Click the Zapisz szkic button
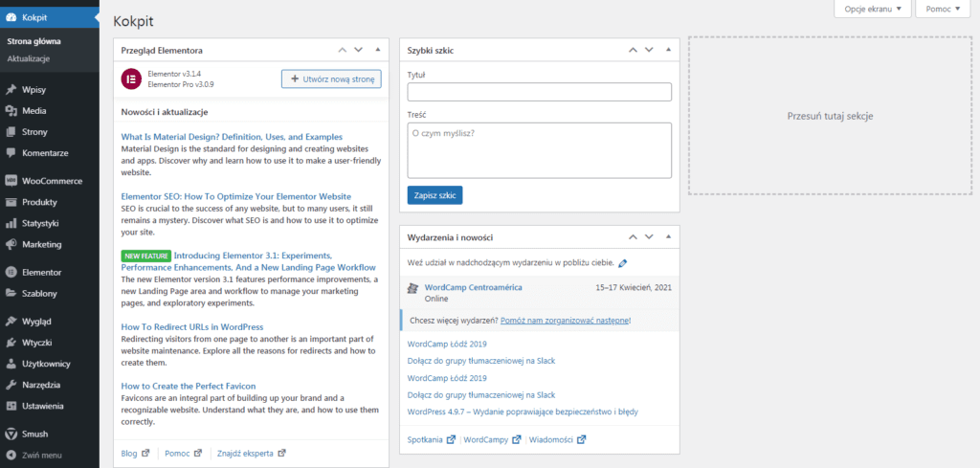980x468 pixels. click(435, 195)
